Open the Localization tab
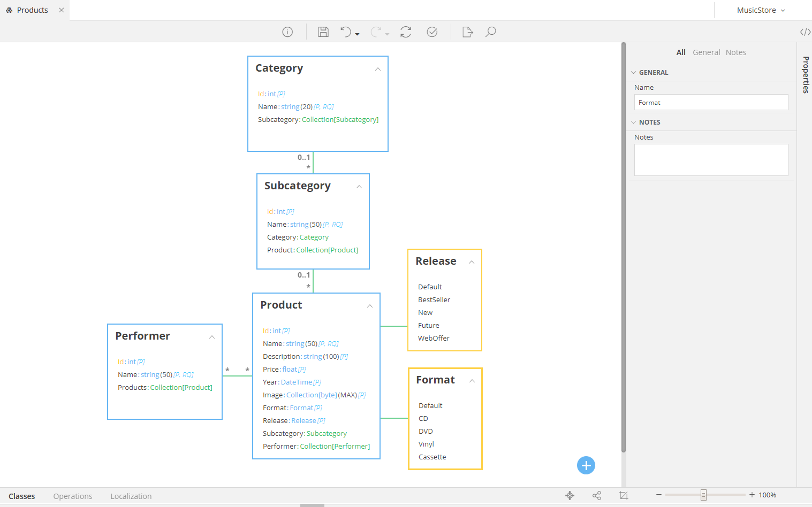812x507 pixels. (131, 496)
